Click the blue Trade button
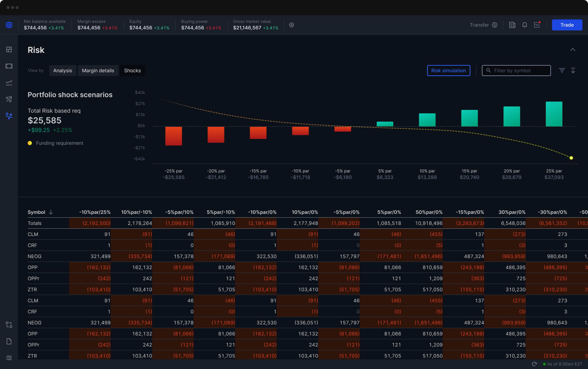588x369 pixels. point(567,25)
